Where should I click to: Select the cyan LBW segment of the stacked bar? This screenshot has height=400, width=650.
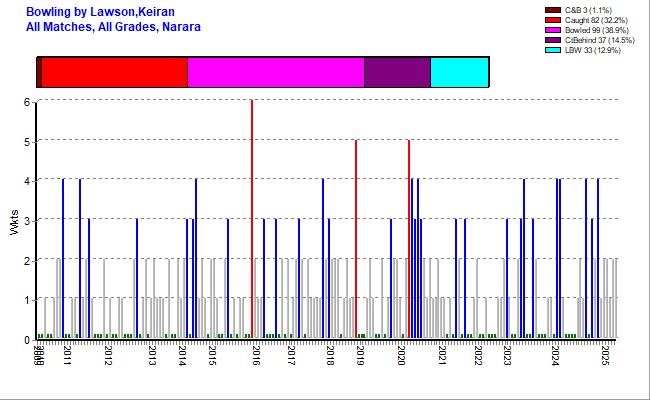(x=460, y=73)
